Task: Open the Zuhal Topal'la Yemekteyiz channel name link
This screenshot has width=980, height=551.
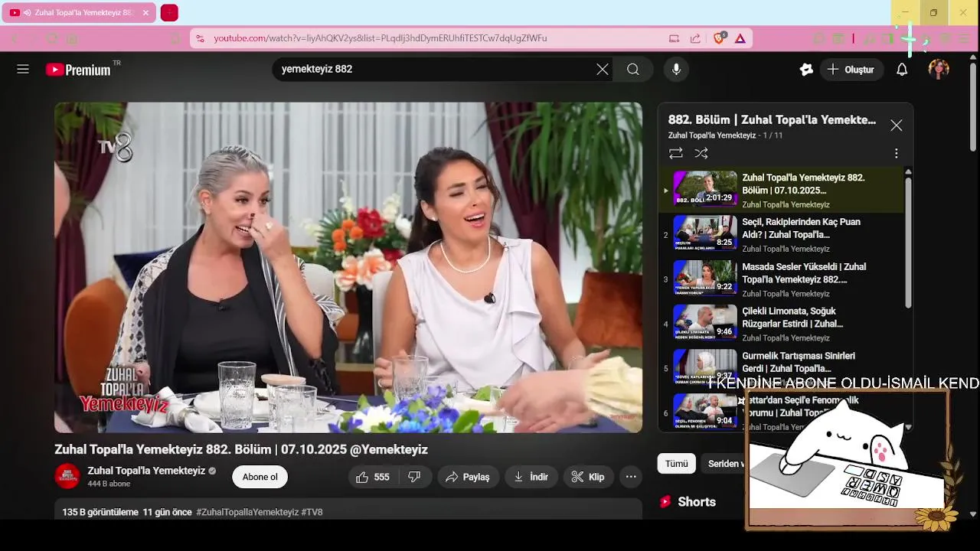Action: coord(146,471)
